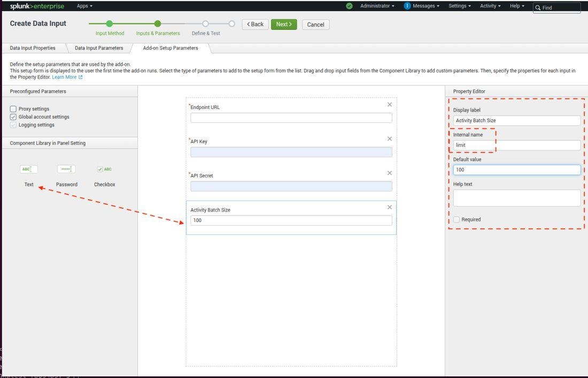Image resolution: width=588 pixels, height=378 pixels.
Task: Click the Default value input field
Action: coord(517,170)
